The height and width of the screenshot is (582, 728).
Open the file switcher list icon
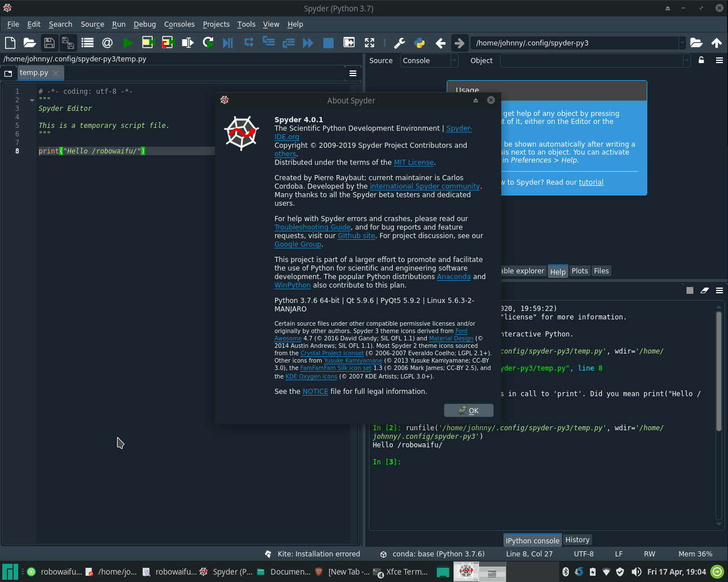(x=88, y=43)
